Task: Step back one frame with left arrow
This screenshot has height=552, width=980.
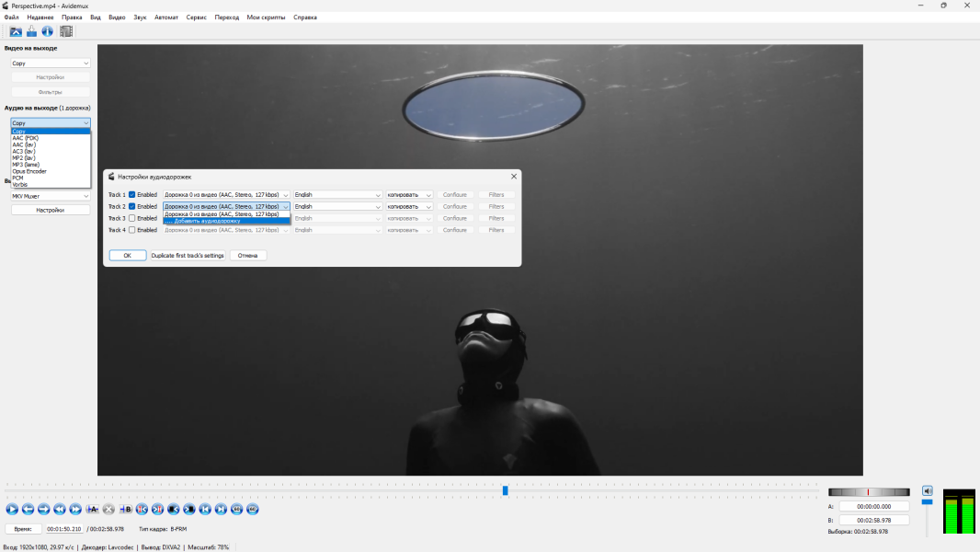Action: (28, 510)
